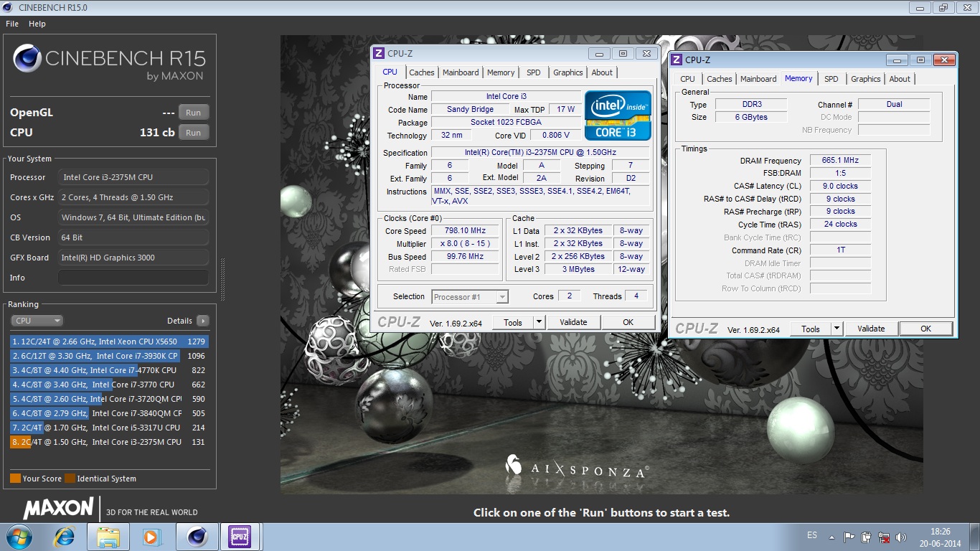Viewport: 980px width, 551px height.
Task: Click Intel Core i3 logo badge
Action: click(x=618, y=116)
